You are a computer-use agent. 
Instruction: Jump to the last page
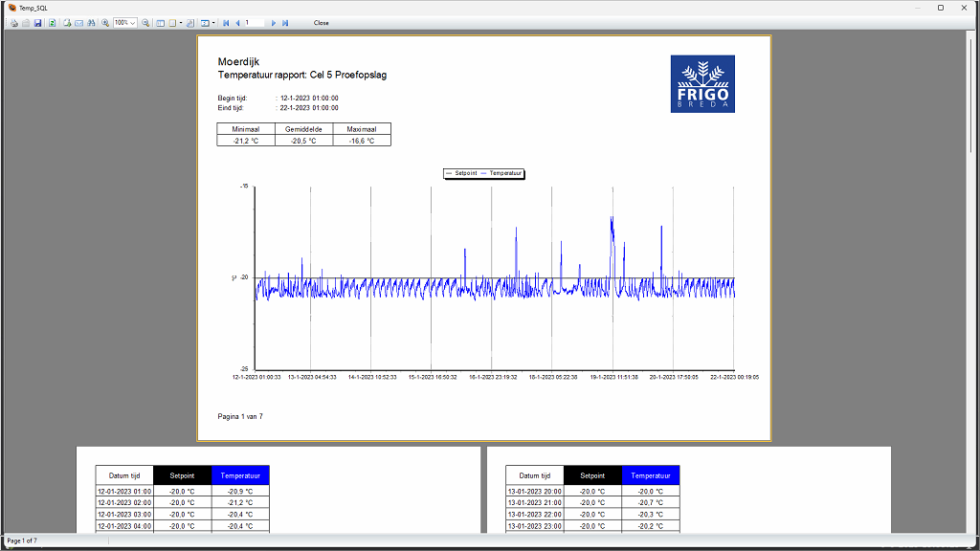pyautogui.click(x=285, y=23)
